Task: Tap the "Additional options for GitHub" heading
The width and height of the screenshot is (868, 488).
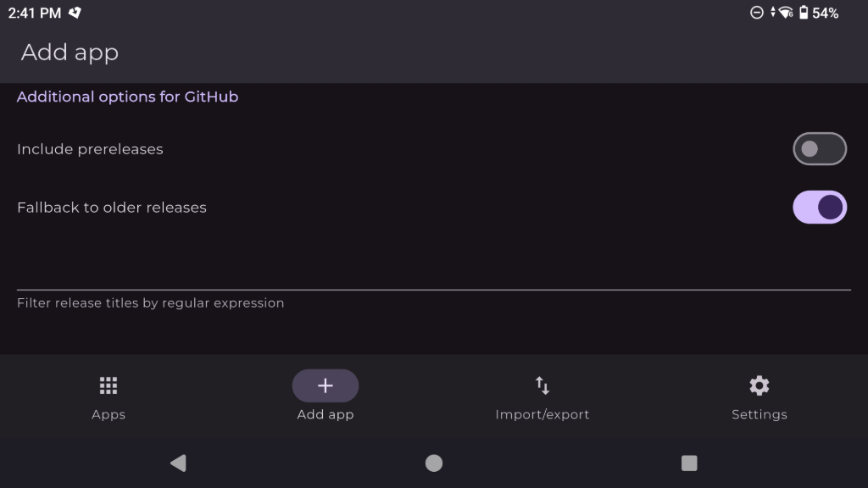Action: click(127, 97)
